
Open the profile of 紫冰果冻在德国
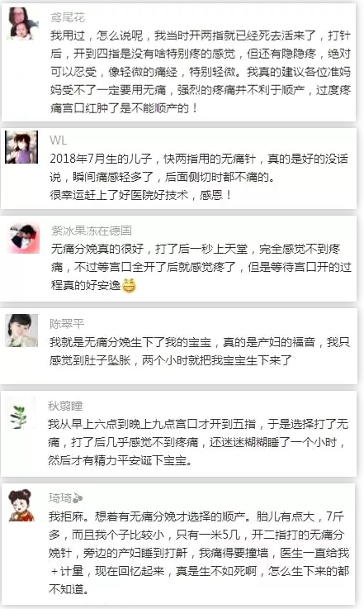pos(91,231)
